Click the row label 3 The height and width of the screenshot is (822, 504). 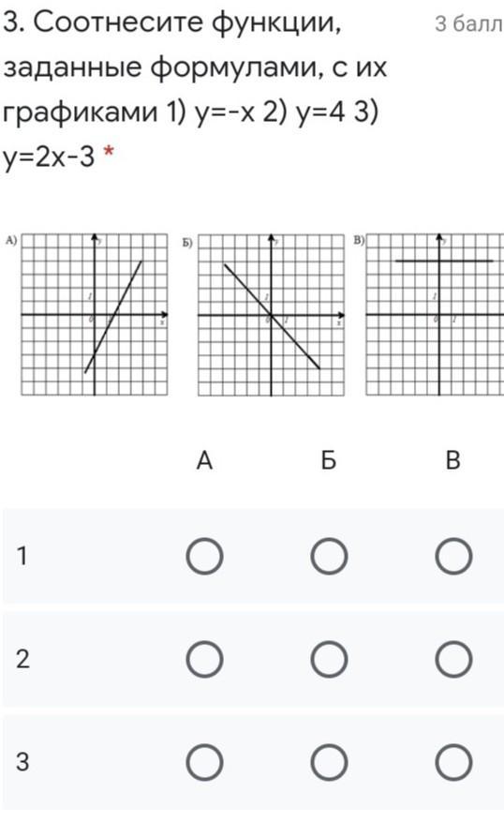[x=22, y=762]
